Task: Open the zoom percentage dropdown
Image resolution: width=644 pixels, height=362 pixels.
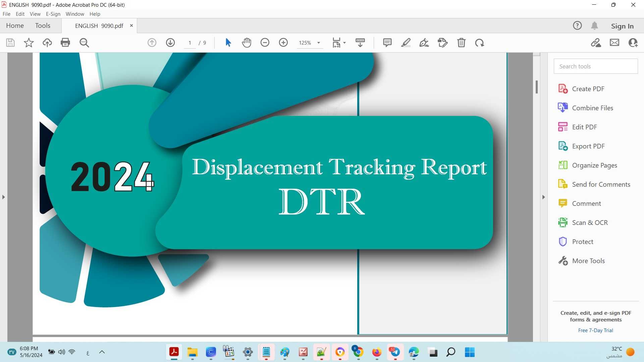Action: (319, 43)
